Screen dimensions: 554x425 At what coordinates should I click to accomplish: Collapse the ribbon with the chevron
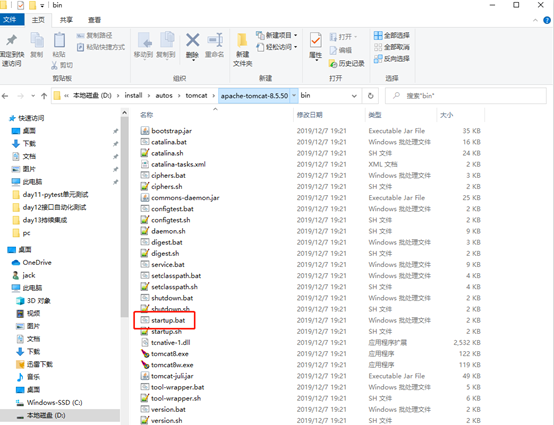click(535, 20)
